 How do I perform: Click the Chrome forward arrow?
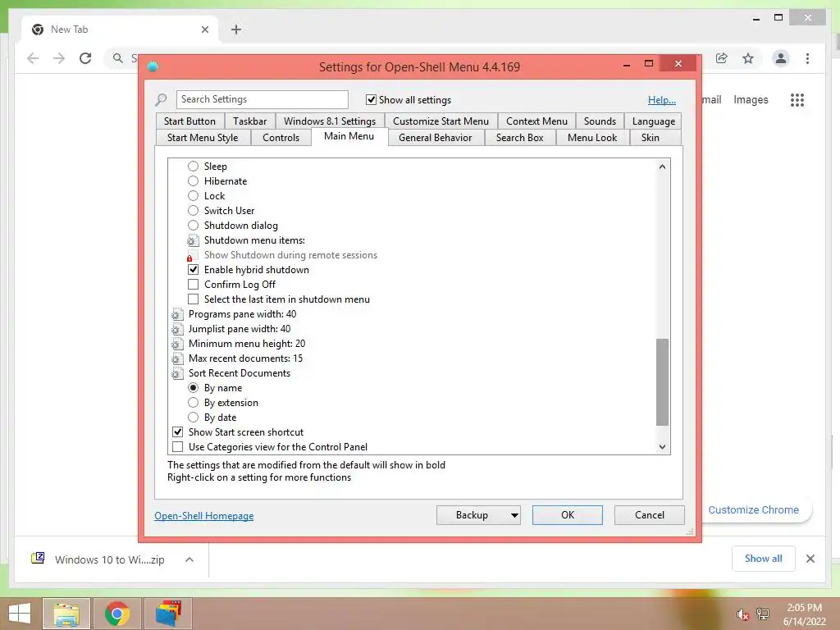[59, 58]
